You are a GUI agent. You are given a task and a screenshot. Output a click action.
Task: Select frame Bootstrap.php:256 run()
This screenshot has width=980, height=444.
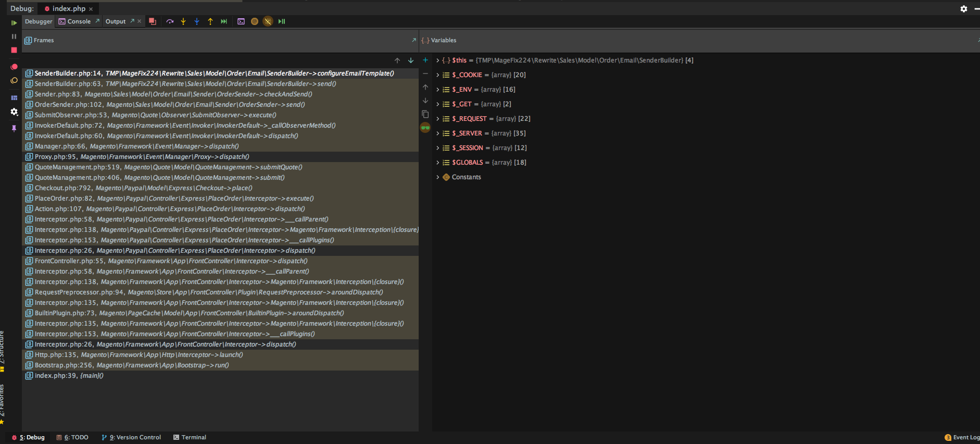click(221, 365)
